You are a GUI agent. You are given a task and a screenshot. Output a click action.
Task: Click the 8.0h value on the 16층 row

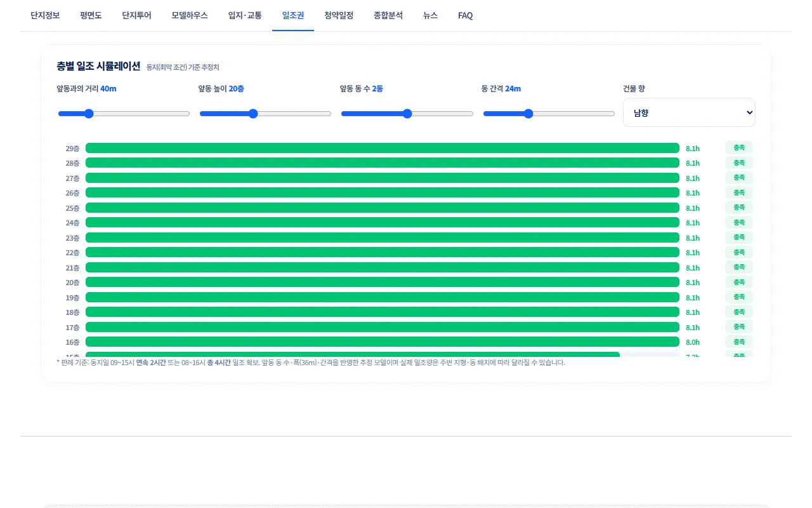(693, 342)
